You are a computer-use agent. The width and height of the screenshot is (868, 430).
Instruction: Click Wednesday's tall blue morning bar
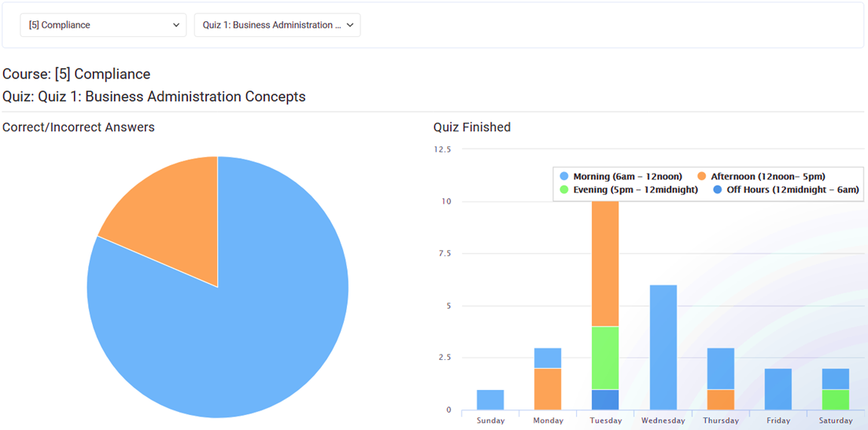[x=663, y=347]
